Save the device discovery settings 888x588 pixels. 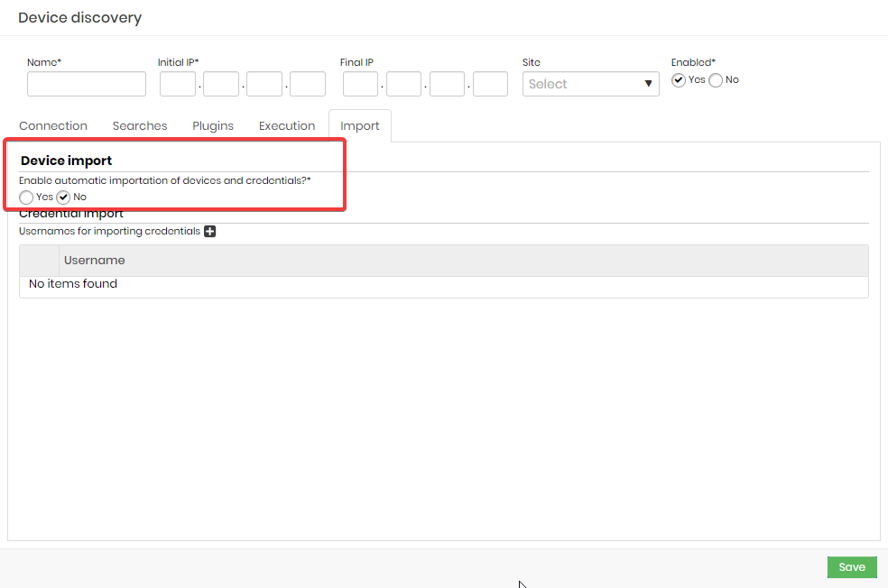pyautogui.click(x=852, y=567)
